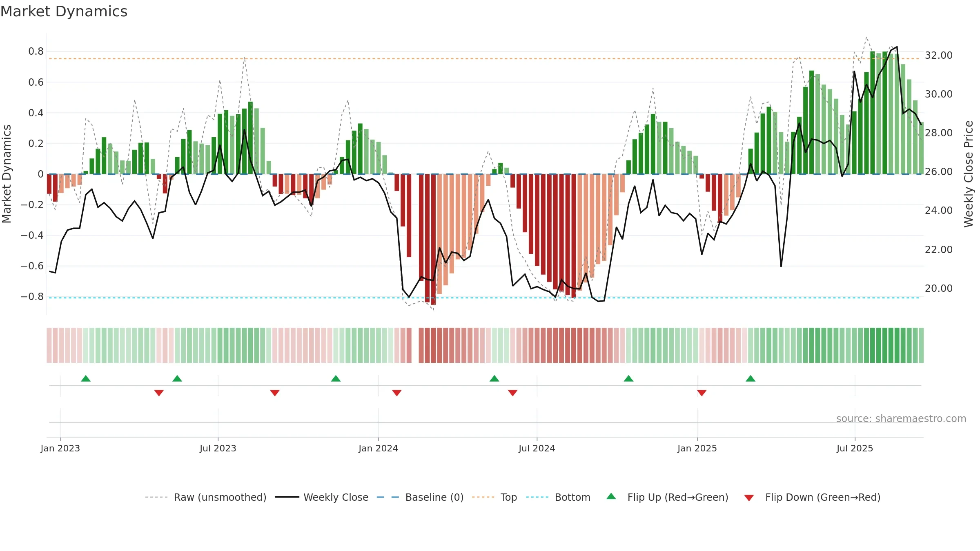The height and width of the screenshot is (551, 980).
Task: Click the Flip Up triangle near March 2025
Action: [x=751, y=378]
